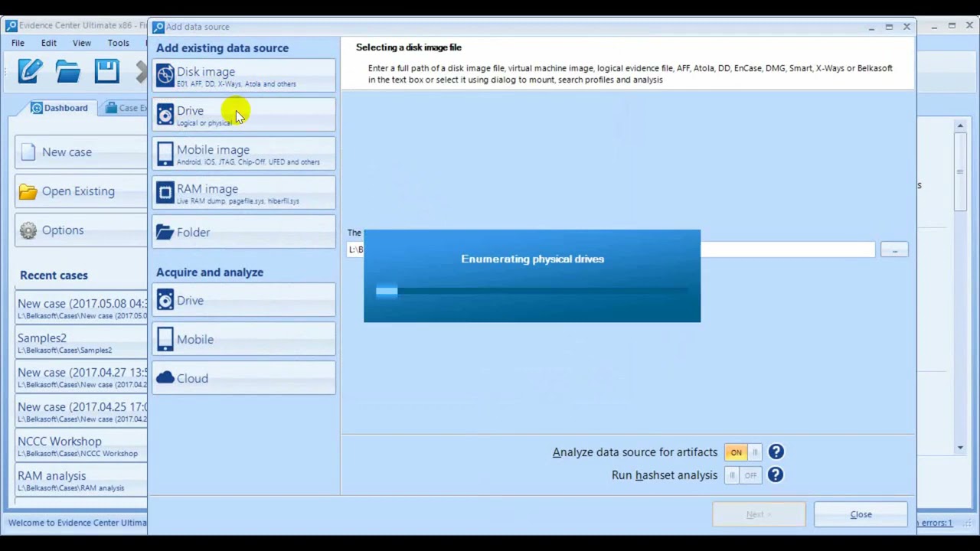Close the Add data source dialog window

tap(906, 27)
